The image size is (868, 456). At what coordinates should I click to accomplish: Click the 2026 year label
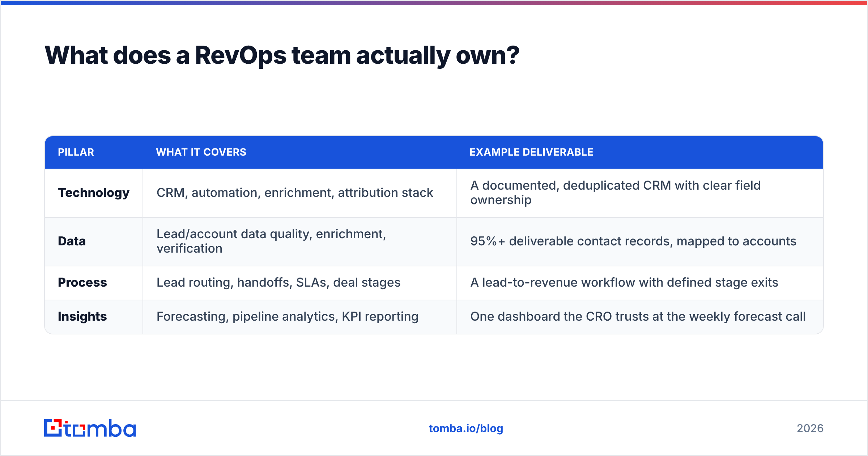(x=810, y=428)
